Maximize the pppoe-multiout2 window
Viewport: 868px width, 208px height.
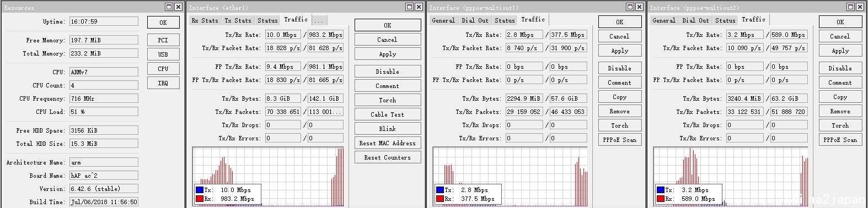click(851, 7)
